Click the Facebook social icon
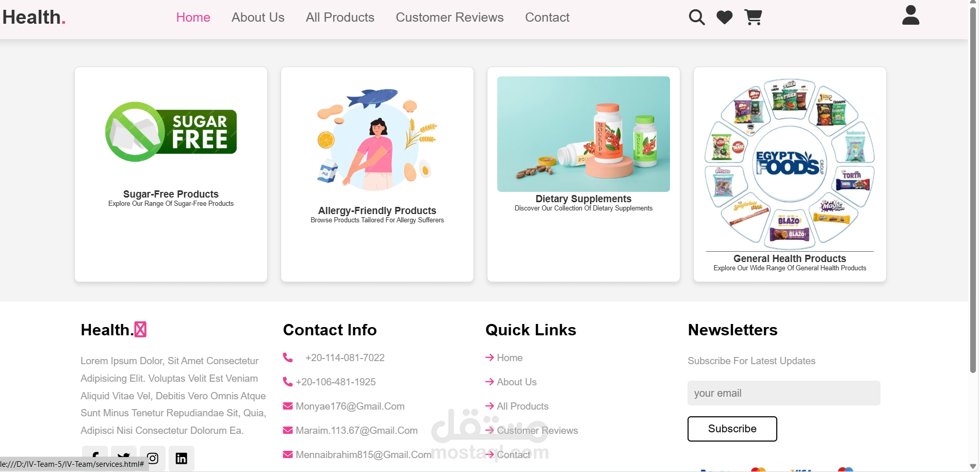The height and width of the screenshot is (472, 980). [95, 454]
